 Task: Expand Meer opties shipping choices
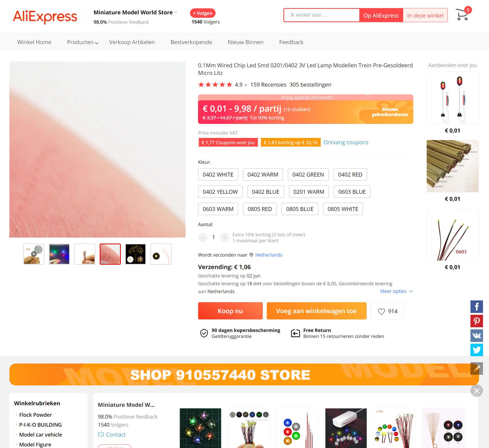point(396,291)
